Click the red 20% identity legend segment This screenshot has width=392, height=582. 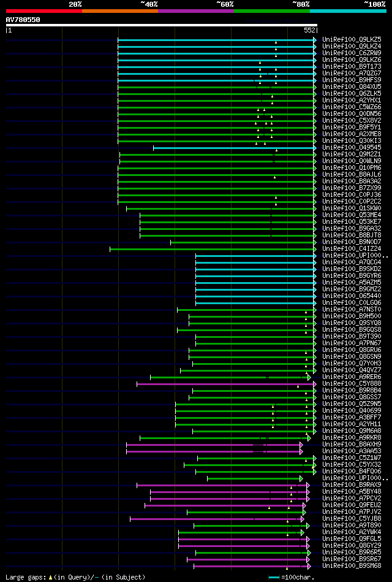click(44, 11)
